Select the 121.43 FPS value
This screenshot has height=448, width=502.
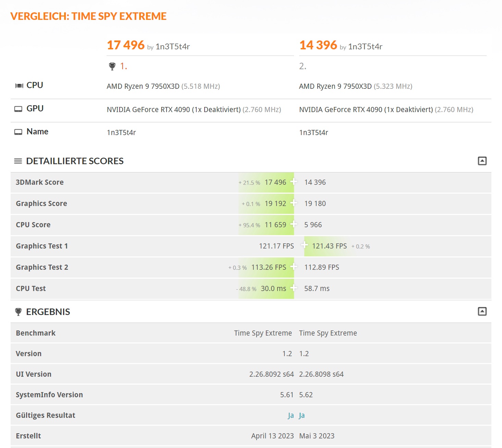coord(329,246)
